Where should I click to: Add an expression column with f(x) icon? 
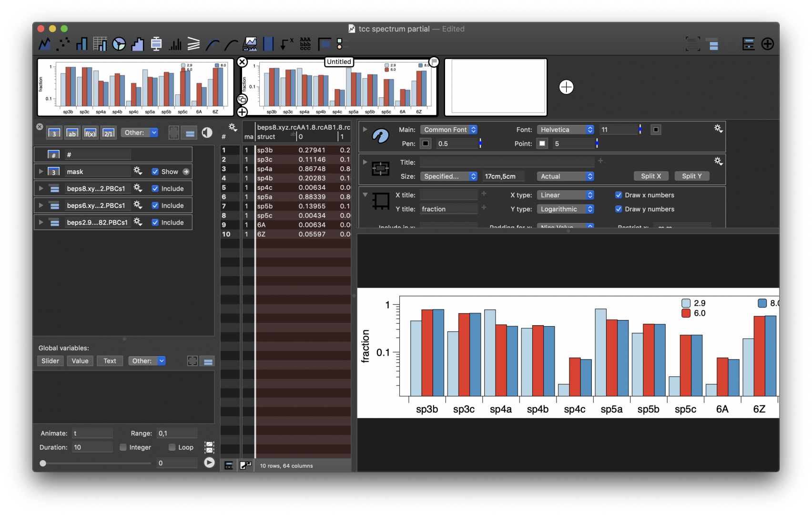(x=90, y=133)
